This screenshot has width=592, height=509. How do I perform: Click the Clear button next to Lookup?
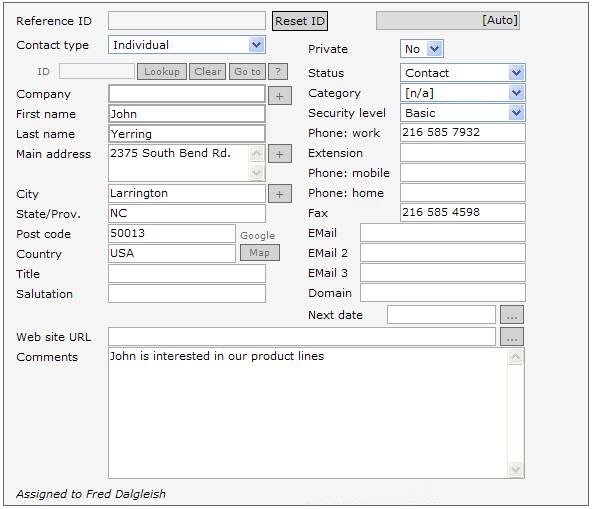pyautogui.click(x=208, y=71)
